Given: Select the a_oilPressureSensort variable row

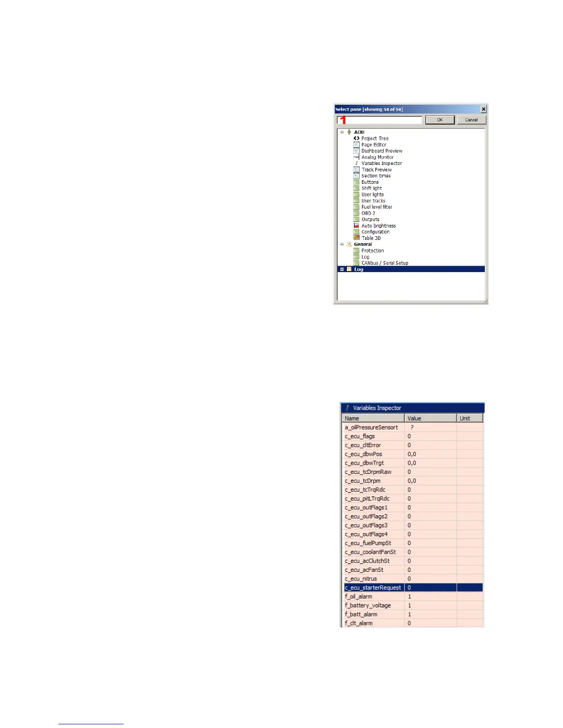Looking at the screenshot, I should tap(413, 427).
